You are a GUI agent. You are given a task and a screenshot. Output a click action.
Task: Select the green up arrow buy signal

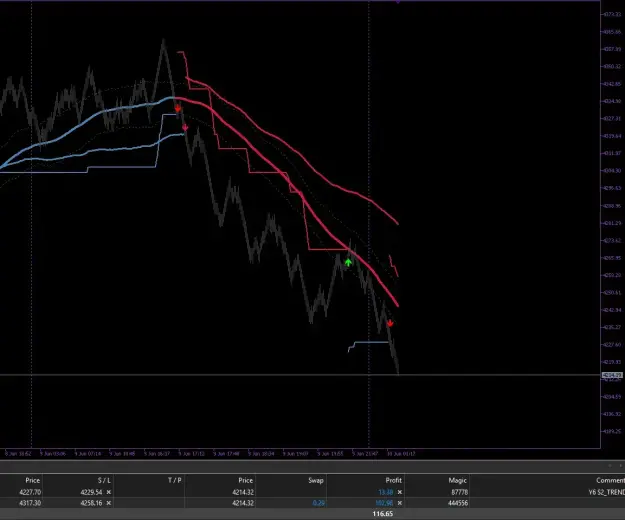pyautogui.click(x=348, y=262)
